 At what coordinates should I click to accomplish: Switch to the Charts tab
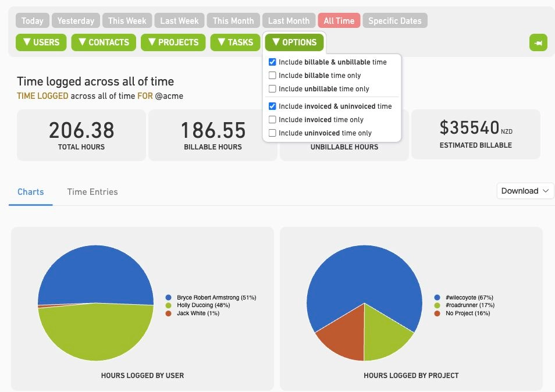pos(31,192)
